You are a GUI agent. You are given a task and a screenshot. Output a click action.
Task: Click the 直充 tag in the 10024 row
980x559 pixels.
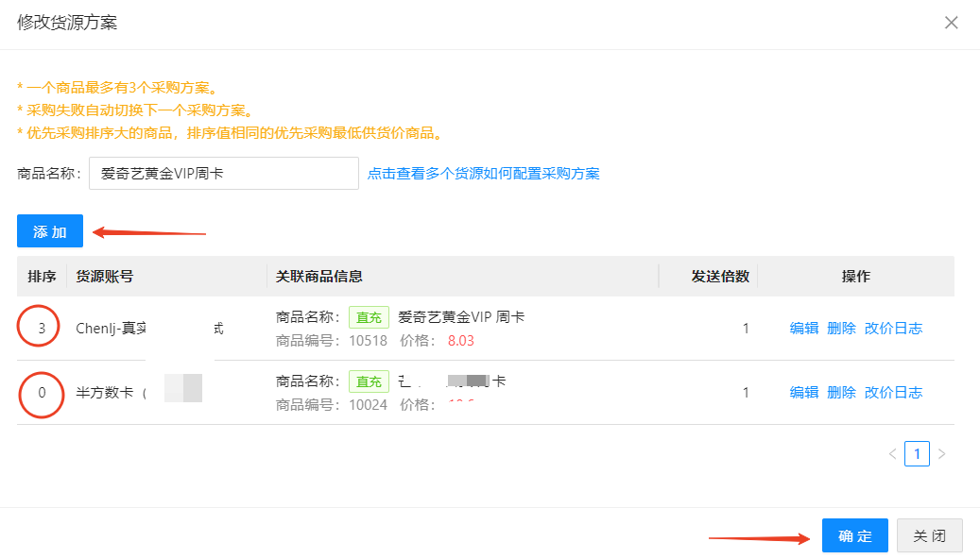point(370,381)
